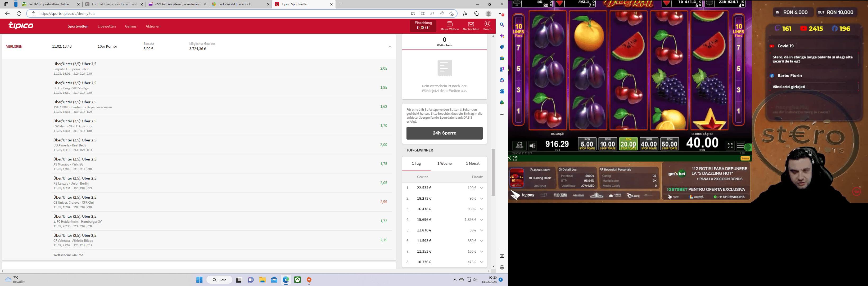The height and width of the screenshot is (286, 868).
Task: Switch to the 1 Monat tab
Action: pos(472,164)
